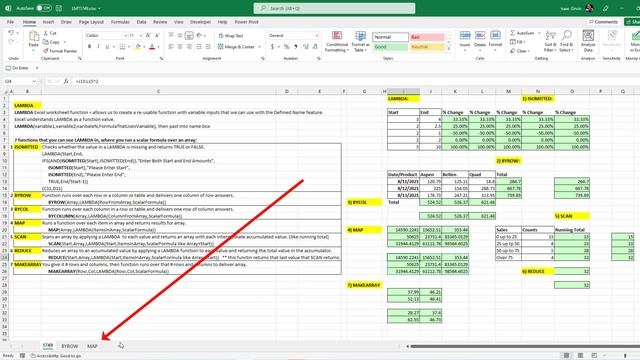The image size is (640, 360).
Task: Toggle Center horizontal alignment
Action: click(180, 47)
